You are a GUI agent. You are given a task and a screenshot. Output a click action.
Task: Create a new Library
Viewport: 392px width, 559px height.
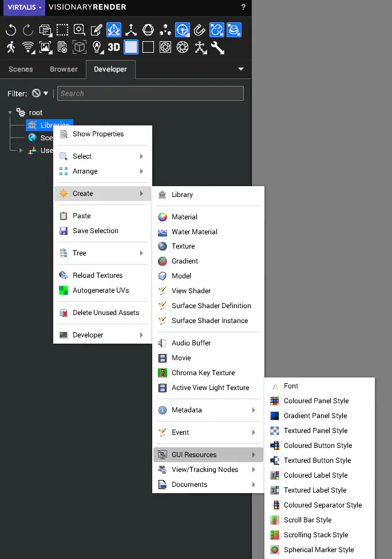tap(208, 195)
